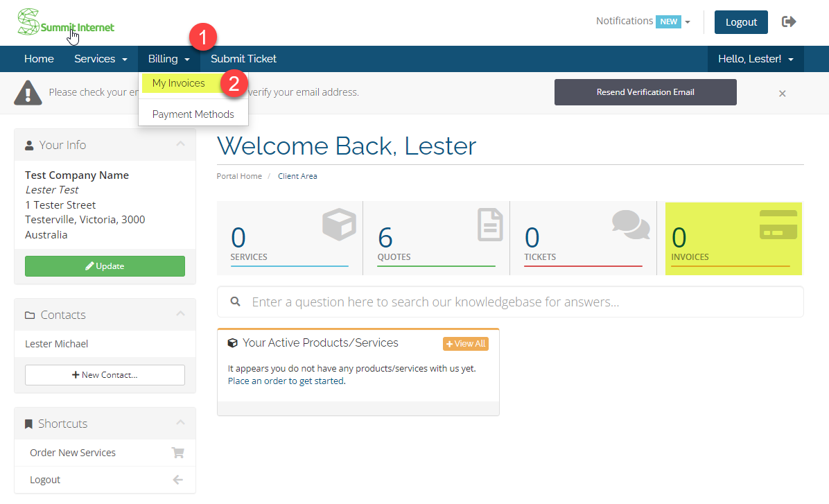Dismiss the email verification alert
The image size is (829, 504).
[x=782, y=94]
